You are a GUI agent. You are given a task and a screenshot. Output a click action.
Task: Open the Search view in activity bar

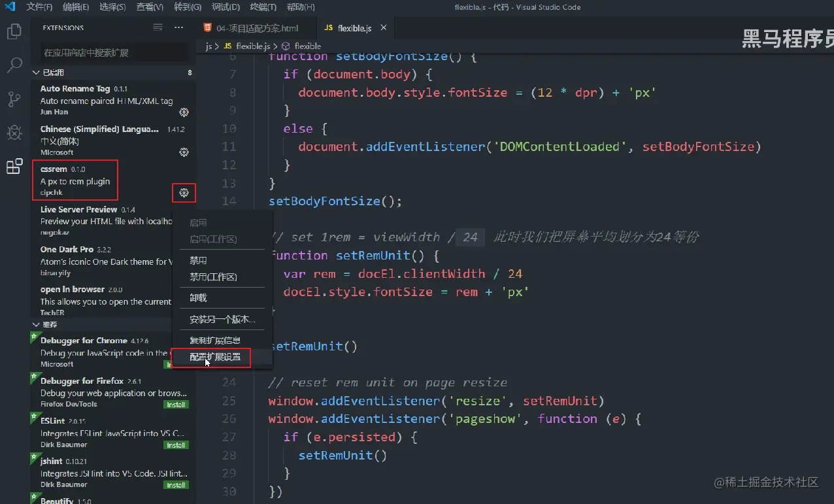tap(14, 65)
